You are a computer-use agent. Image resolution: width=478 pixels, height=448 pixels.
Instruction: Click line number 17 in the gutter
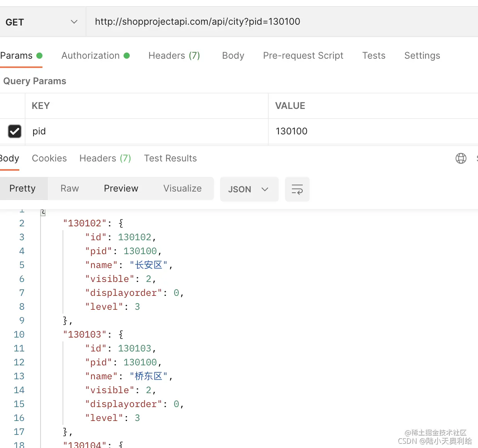19,432
